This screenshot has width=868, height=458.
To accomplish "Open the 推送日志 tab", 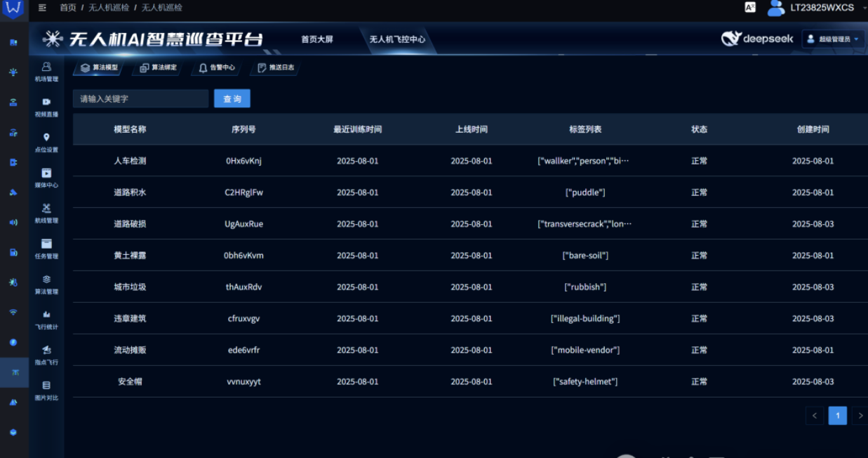I will (x=276, y=68).
